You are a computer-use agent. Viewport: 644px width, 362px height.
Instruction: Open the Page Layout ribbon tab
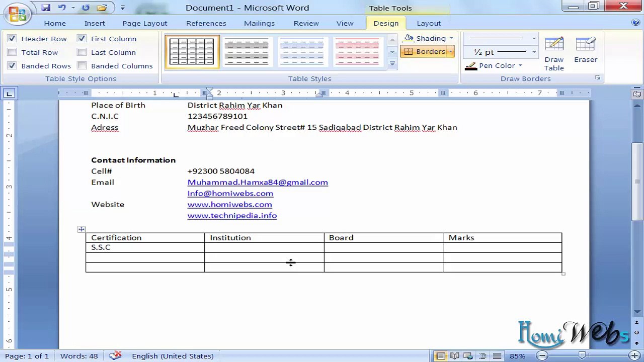145,23
